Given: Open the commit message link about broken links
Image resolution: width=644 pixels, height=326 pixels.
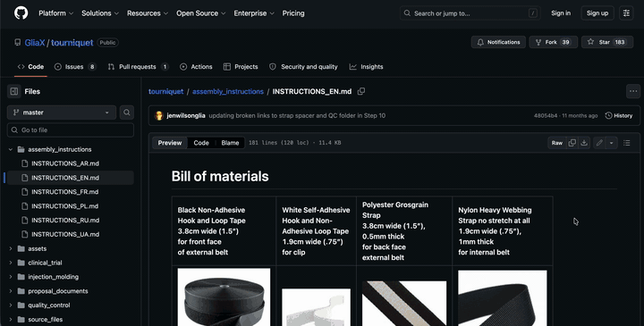Looking at the screenshot, I should coord(297,115).
